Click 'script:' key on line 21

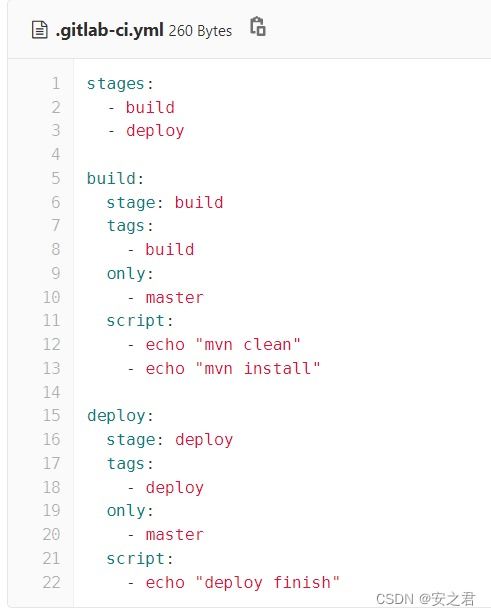click(140, 559)
